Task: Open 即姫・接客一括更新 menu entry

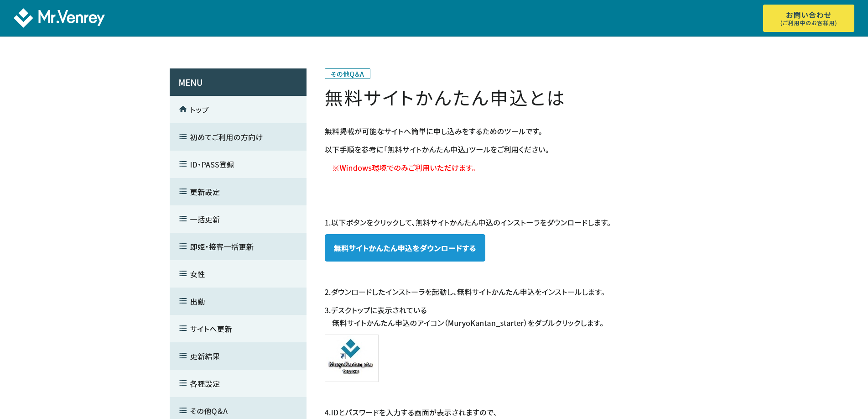Action: coord(238,246)
